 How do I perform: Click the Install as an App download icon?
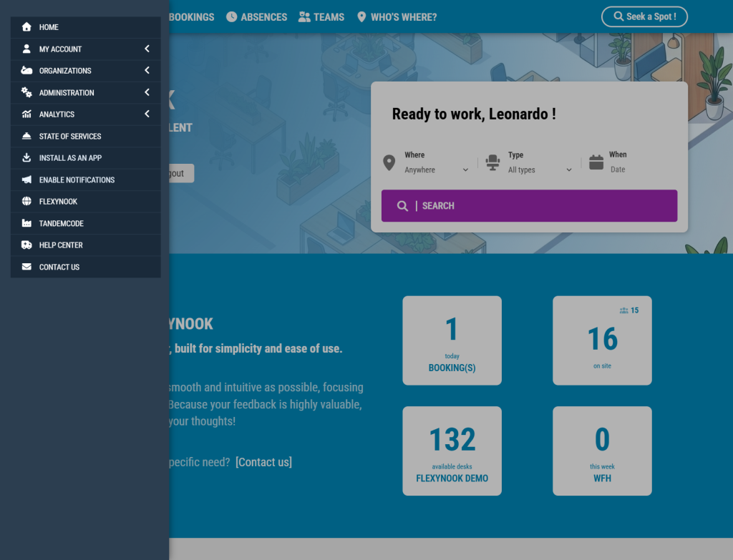(x=26, y=158)
